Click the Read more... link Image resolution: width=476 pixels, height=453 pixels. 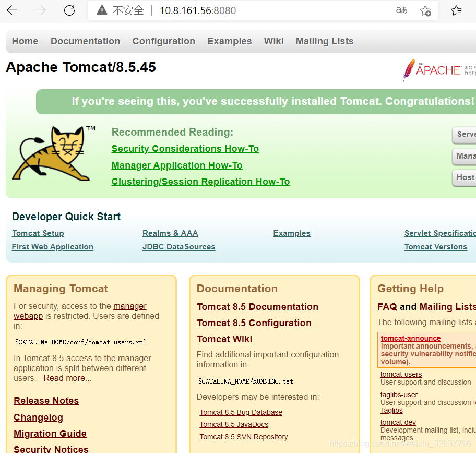click(x=67, y=378)
